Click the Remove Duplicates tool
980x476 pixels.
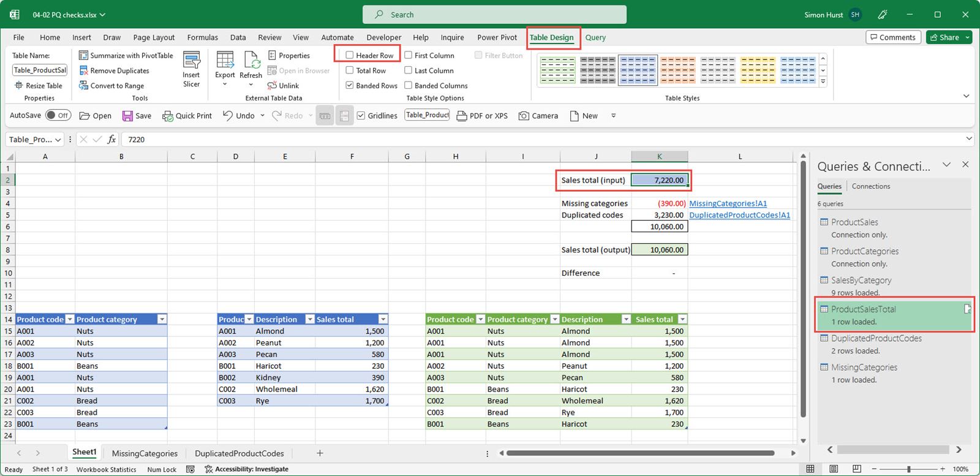click(x=119, y=71)
